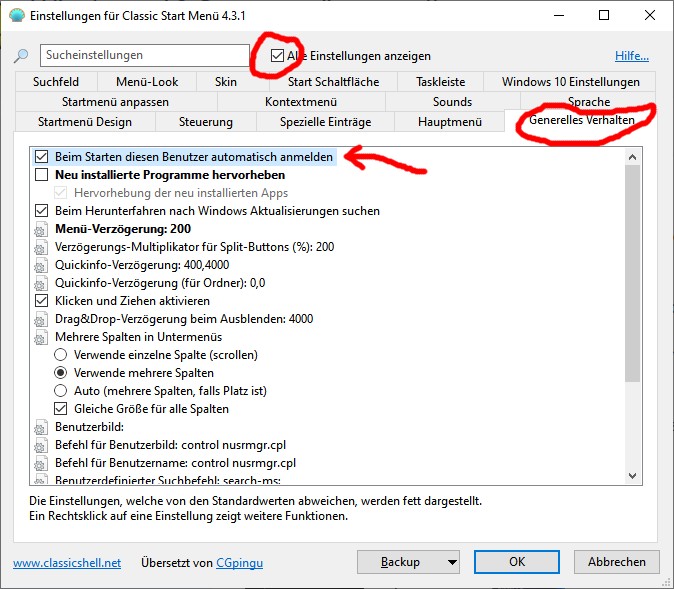Open www.classicshell.net link

pyautogui.click(x=67, y=563)
